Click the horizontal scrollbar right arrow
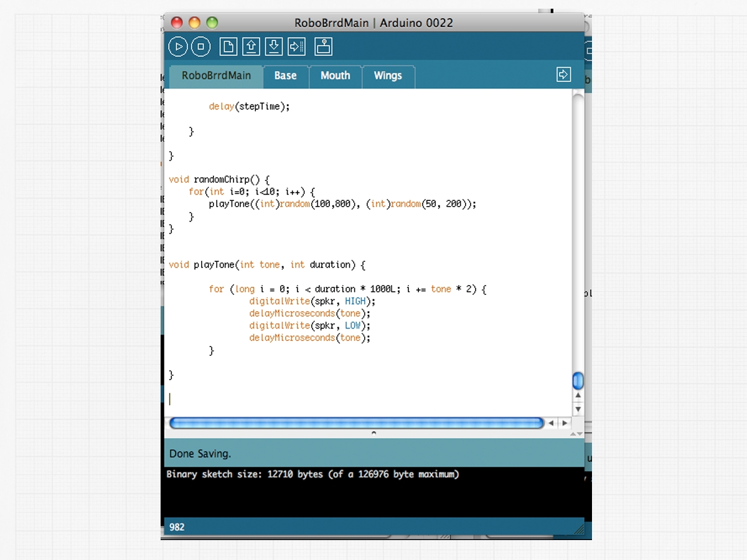The height and width of the screenshot is (560, 747). (565, 423)
